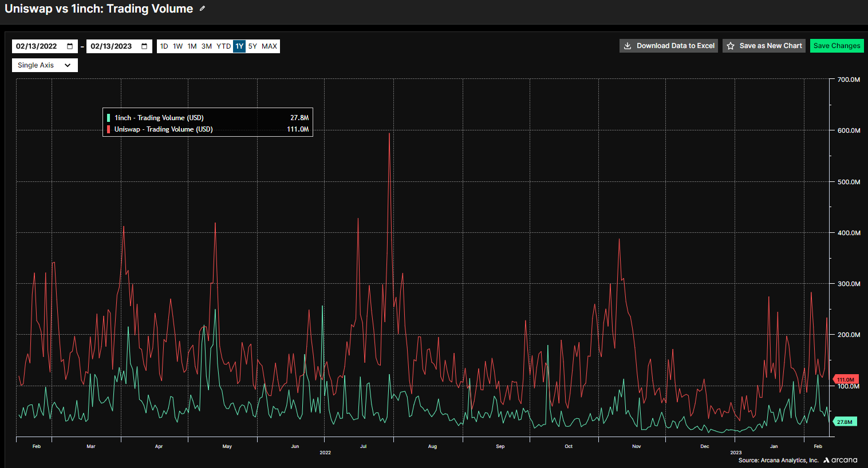Click the 300.0M y-axis label
Image resolution: width=868 pixels, height=468 pixels.
click(x=849, y=284)
